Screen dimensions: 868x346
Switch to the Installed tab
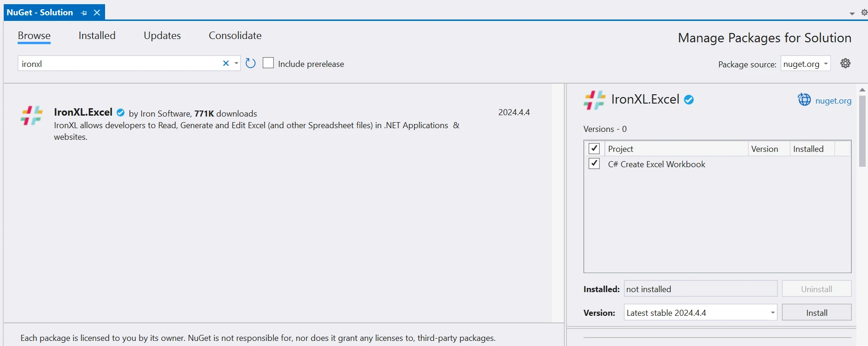[x=97, y=36]
